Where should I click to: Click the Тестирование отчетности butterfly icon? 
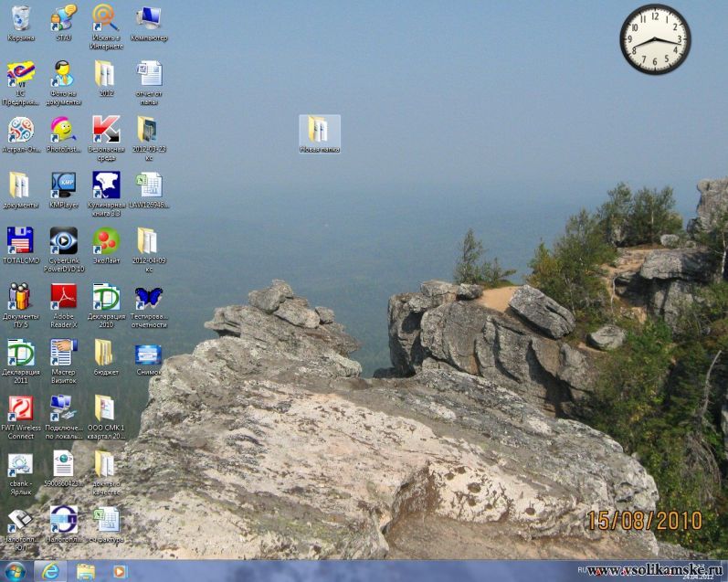tap(148, 297)
